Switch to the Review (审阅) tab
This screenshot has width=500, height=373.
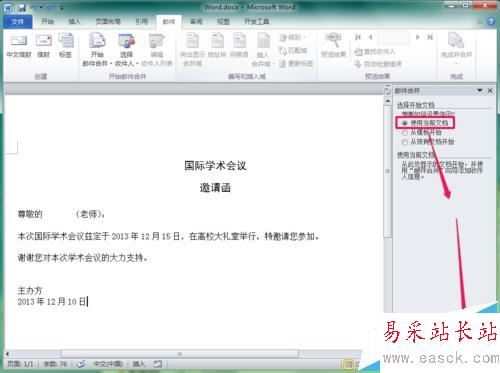[x=196, y=22]
